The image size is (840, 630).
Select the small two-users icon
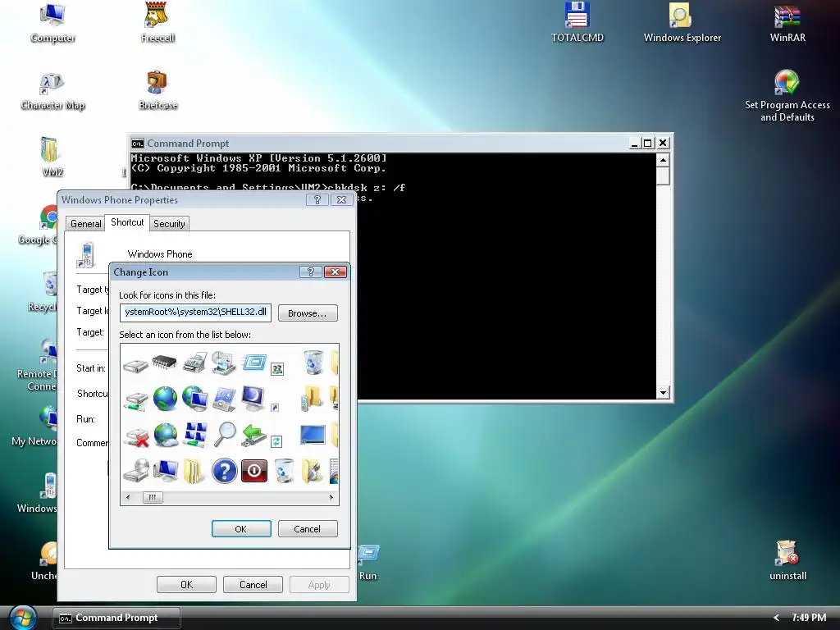click(x=277, y=368)
